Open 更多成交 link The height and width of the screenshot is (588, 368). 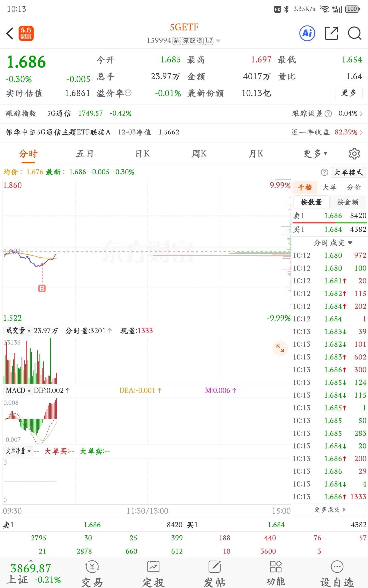point(330,509)
